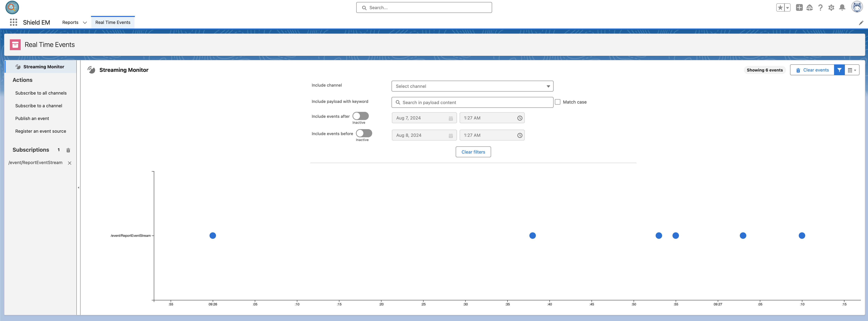Delete all subscriptions with trash icon
Image resolution: width=868 pixels, height=321 pixels.
(x=68, y=150)
